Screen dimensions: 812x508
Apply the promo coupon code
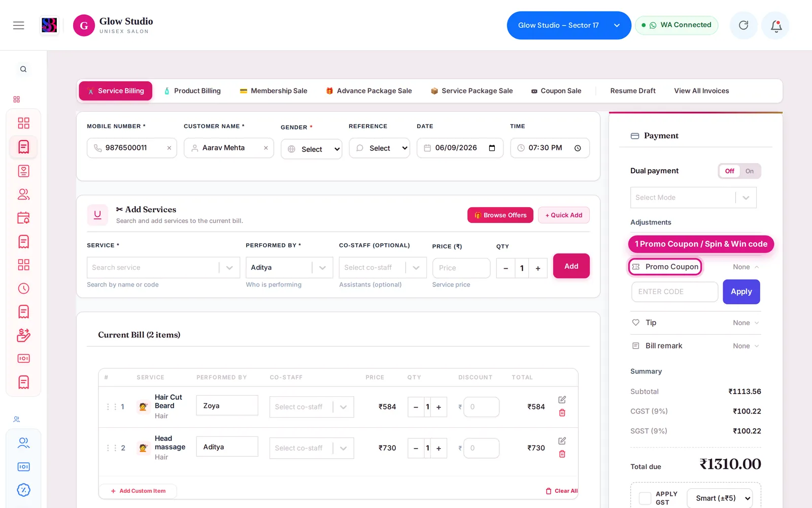(741, 292)
